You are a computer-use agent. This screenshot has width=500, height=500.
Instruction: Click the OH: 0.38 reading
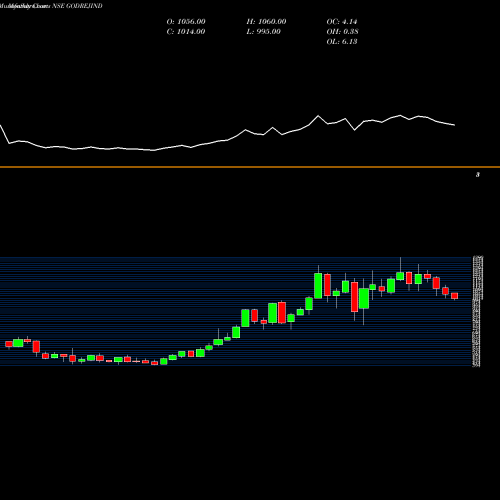342,32
